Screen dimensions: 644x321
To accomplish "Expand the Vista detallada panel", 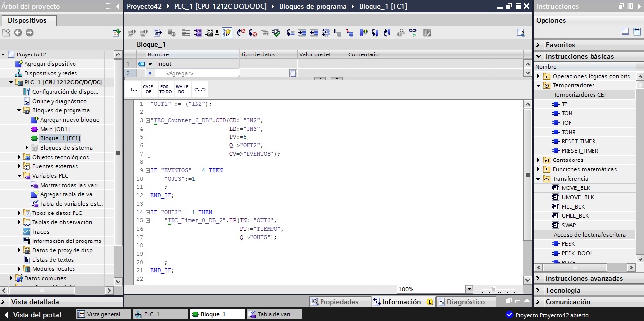I will point(4,302).
